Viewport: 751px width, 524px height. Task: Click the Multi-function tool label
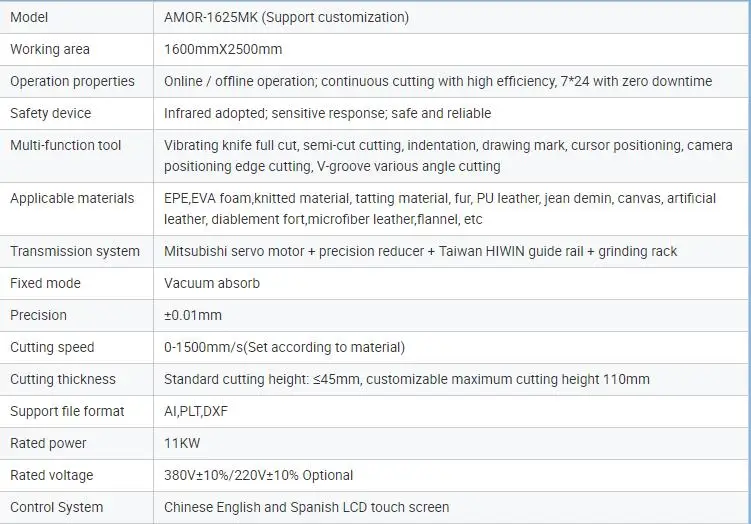[x=66, y=145]
